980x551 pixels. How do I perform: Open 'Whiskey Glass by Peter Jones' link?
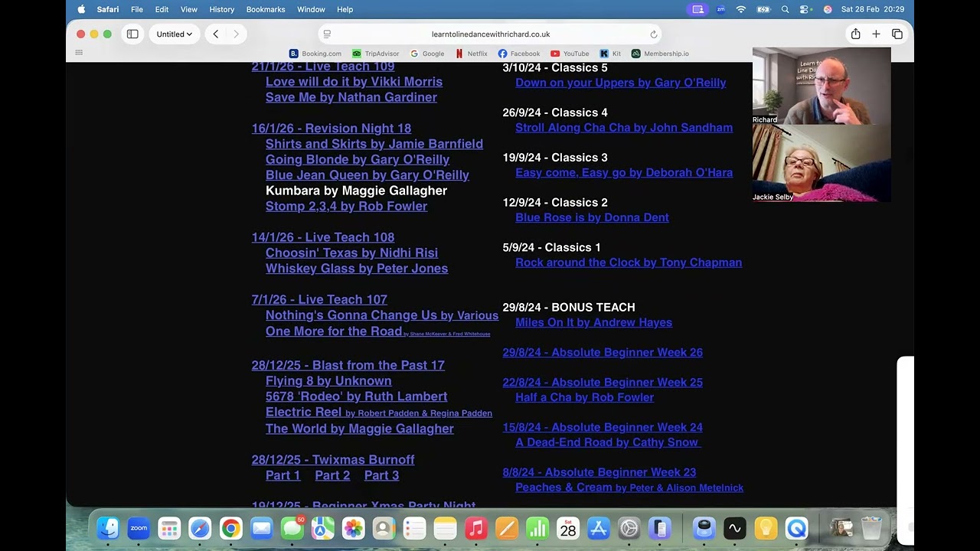pyautogui.click(x=357, y=269)
